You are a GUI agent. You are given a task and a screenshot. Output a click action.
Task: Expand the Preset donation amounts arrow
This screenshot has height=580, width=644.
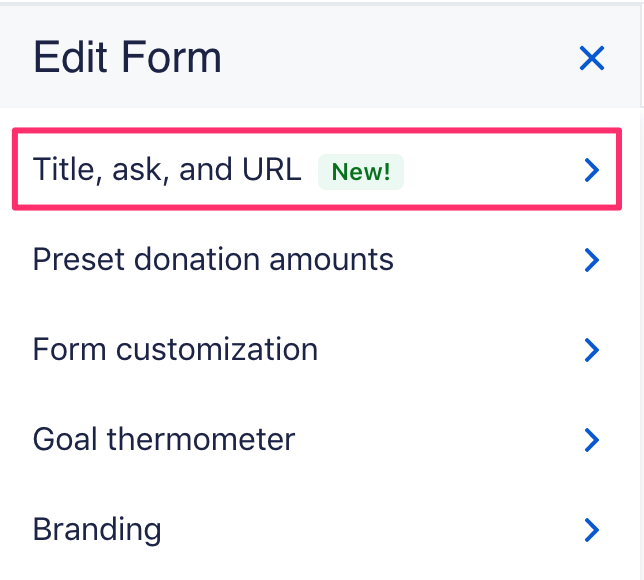[x=592, y=261]
